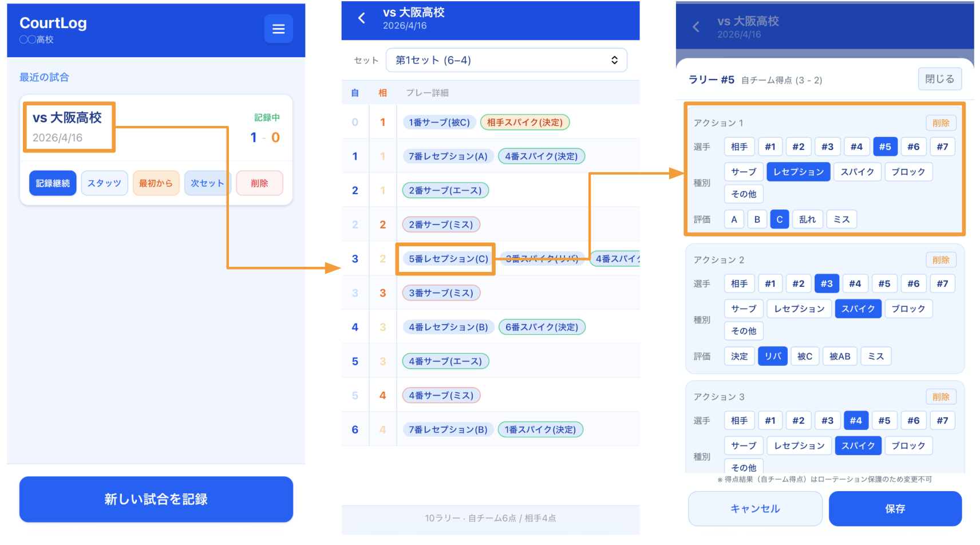Select 相手 as player in Action 3
Viewport: 980px width, 545px height.
pyautogui.click(x=739, y=421)
